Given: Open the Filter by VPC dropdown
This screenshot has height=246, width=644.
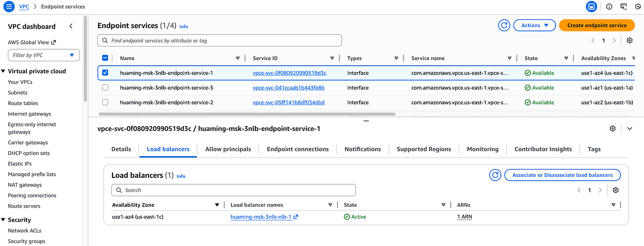Looking at the screenshot, I should click(44, 55).
